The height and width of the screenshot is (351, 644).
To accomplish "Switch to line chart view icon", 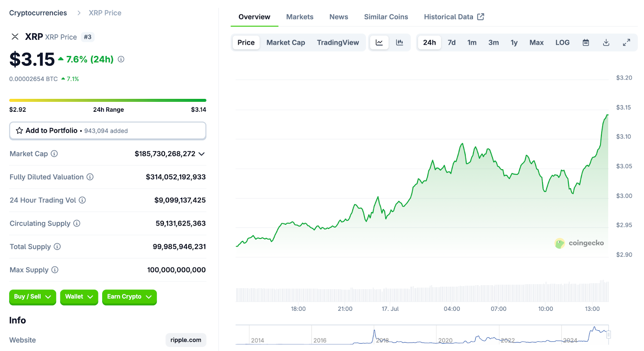I will 379,43.
